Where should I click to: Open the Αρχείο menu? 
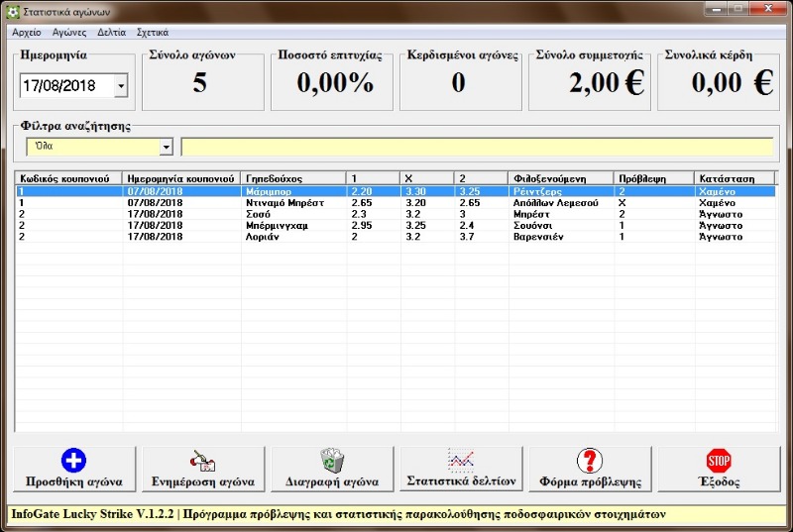[27, 32]
